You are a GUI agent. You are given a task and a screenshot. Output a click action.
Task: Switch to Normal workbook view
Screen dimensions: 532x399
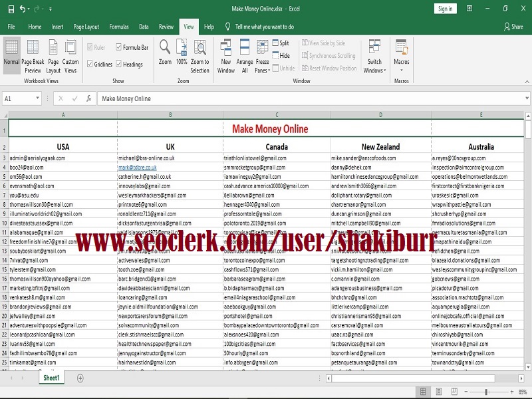tap(11, 55)
